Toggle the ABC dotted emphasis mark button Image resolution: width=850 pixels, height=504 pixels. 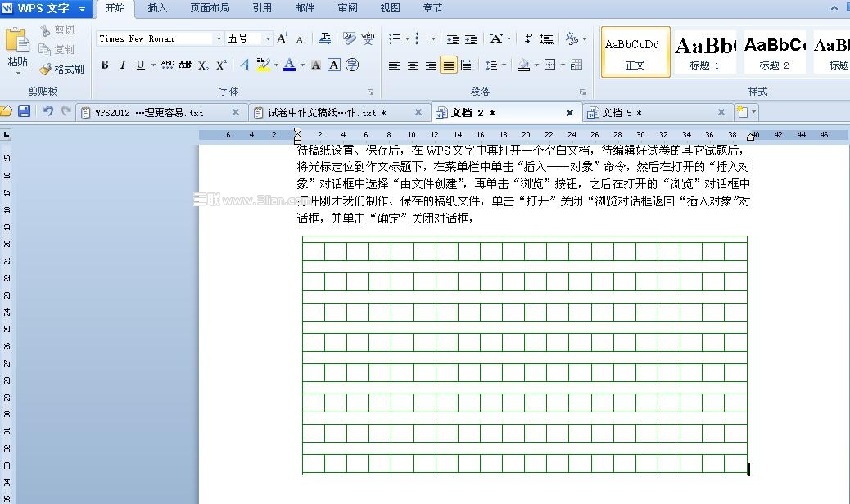168,65
